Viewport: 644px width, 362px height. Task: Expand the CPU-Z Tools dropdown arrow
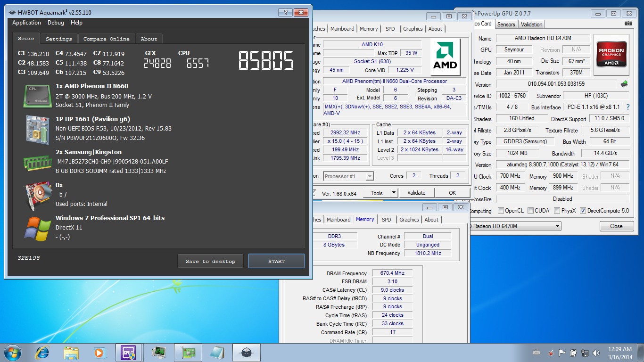(394, 193)
